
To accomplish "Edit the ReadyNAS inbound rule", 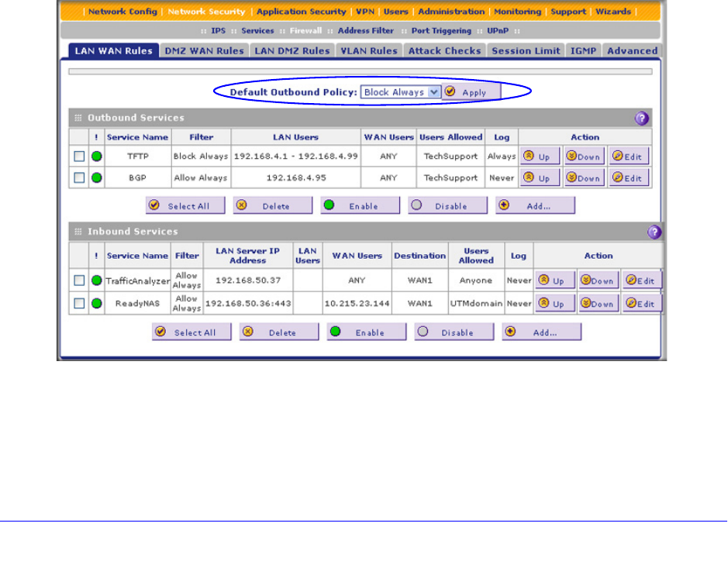I will 642,304.
